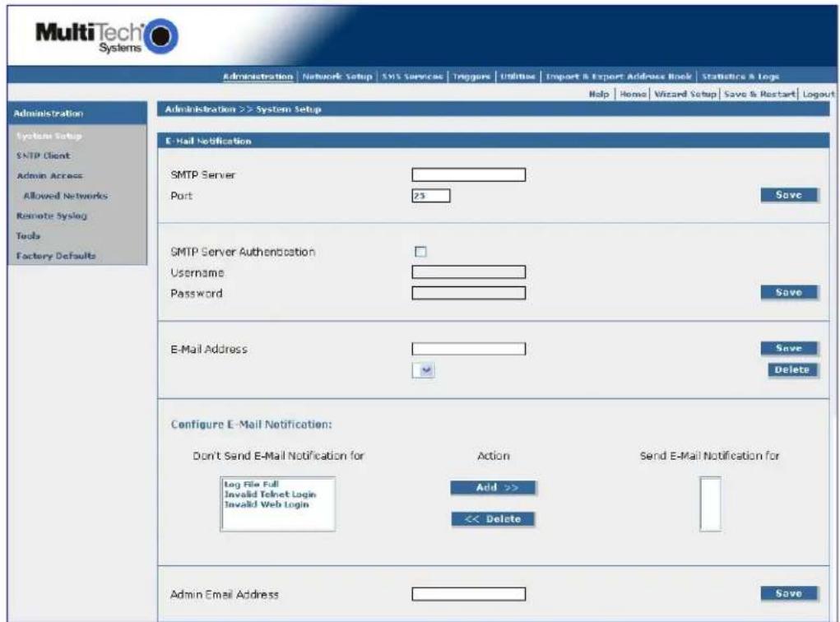The image size is (840, 622).
Task: Click the Send E-Mail Notification for listbox
Action: click(710, 504)
